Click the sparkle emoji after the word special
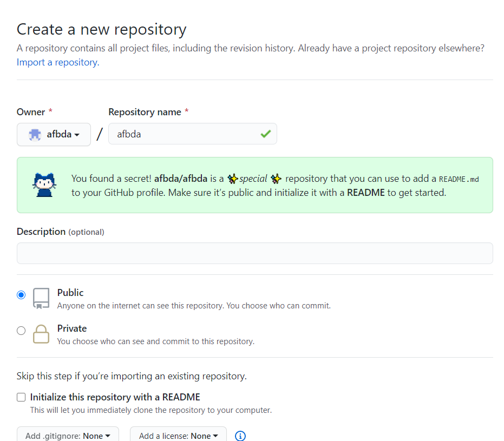 [276, 179]
